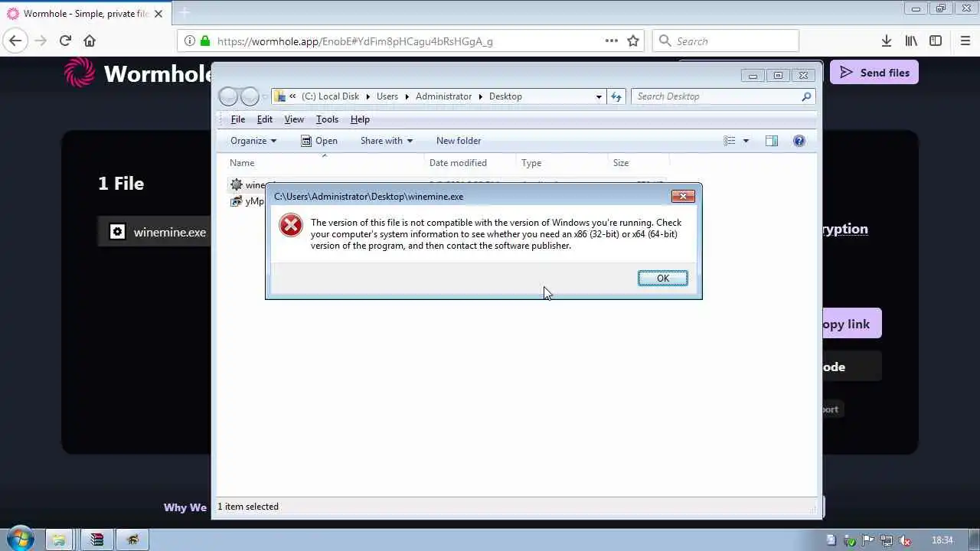This screenshot has height=551, width=980.
Task: Click the Firefox home button
Action: point(90,41)
